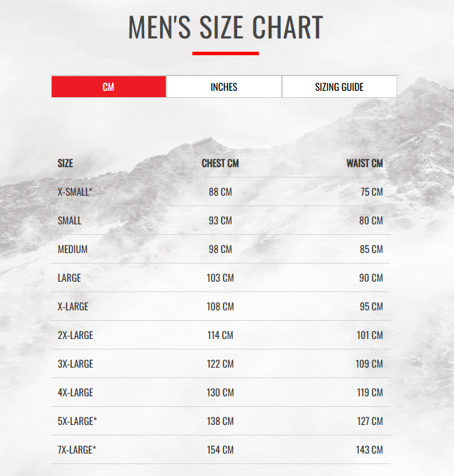Image resolution: width=454 pixels, height=476 pixels.
Task: Click the 143 CM waist value
Action: pos(369,450)
